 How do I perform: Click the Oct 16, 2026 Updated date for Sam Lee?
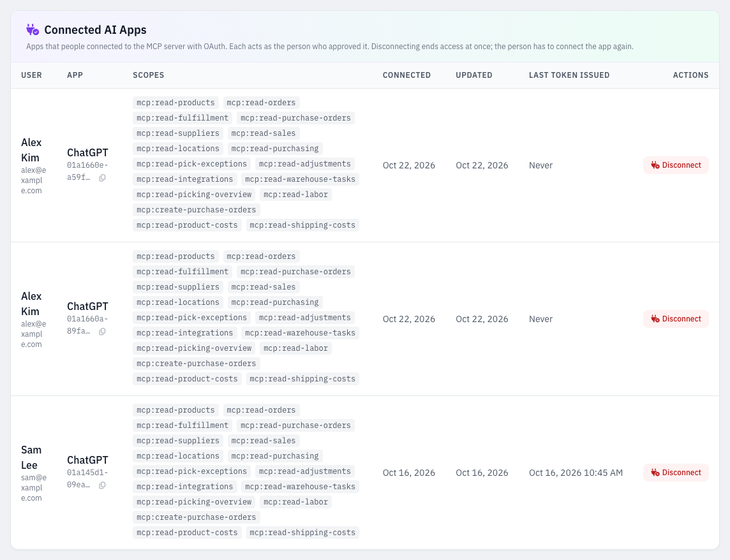(482, 473)
